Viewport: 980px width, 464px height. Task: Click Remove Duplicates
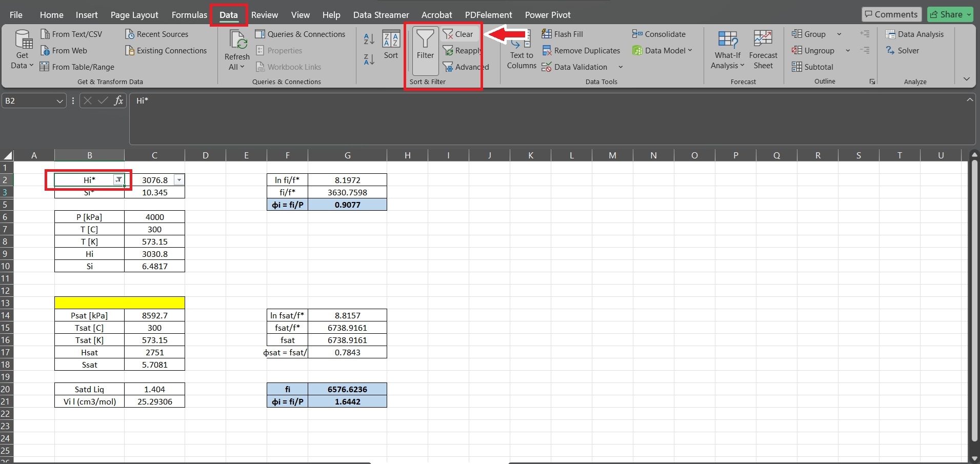point(581,51)
